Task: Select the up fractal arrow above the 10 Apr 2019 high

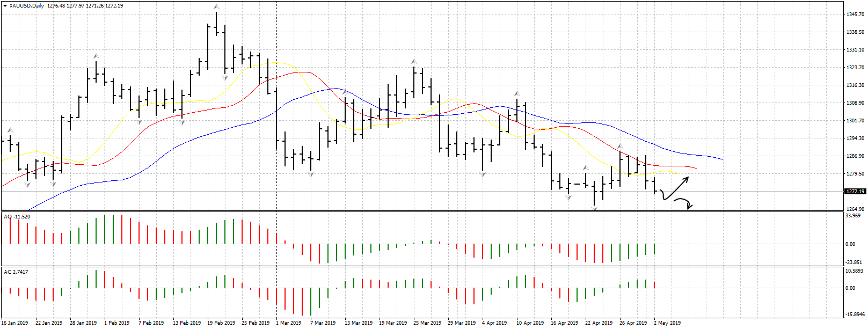Action: [517, 94]
